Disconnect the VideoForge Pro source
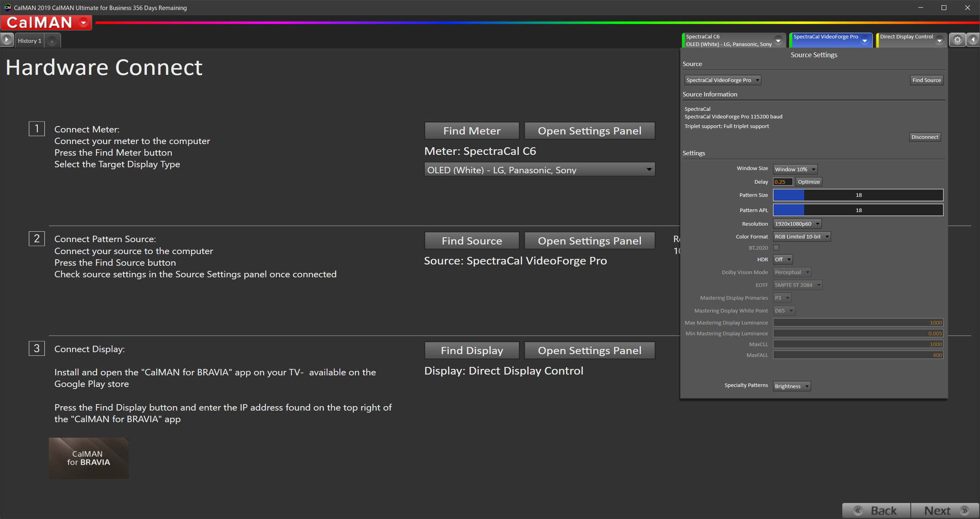This screenshot has width=980, height=519. 925,137
